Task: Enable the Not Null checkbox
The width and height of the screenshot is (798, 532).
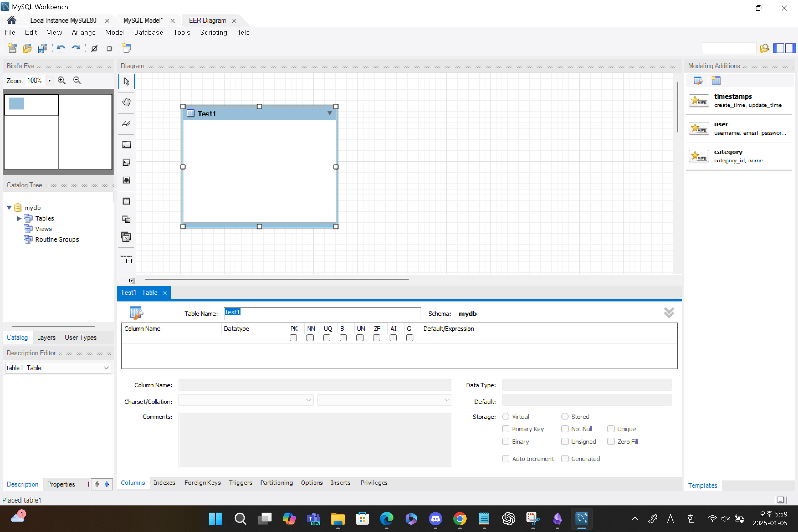Action: 565,429
